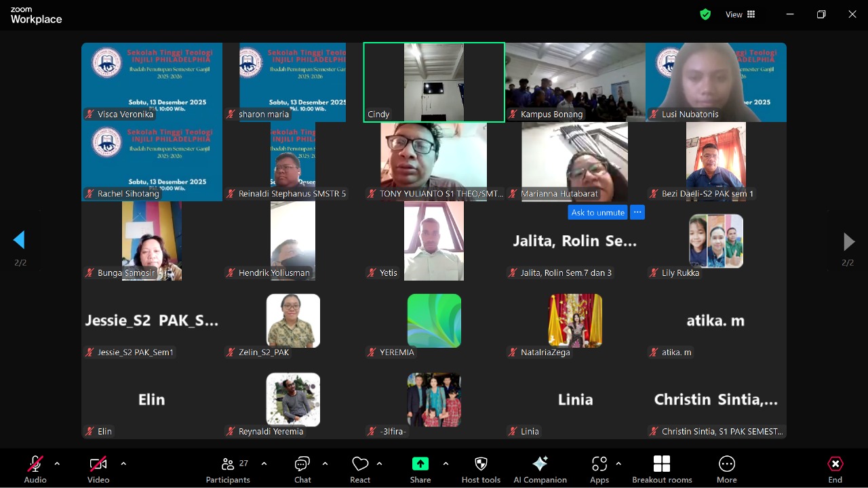Turn on camera with Video button
Viewport: 868px width, 488px height.
[x=98, y=469]
